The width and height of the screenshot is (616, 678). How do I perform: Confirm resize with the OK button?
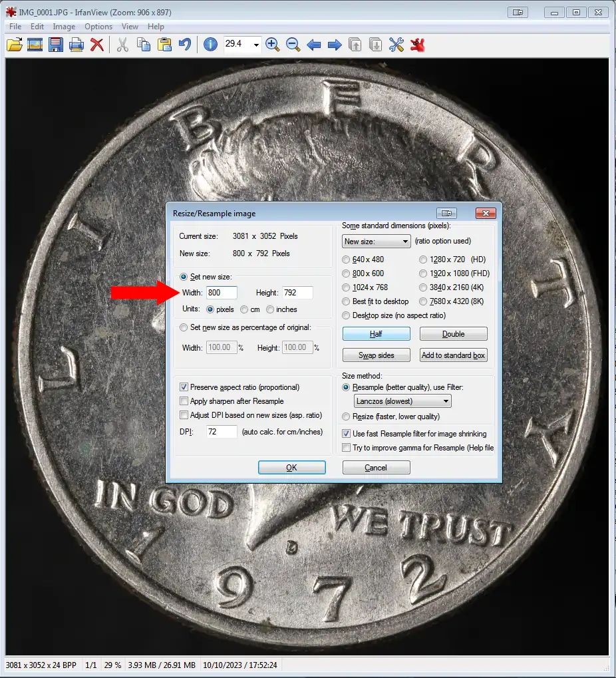click(x=292, y=468)
